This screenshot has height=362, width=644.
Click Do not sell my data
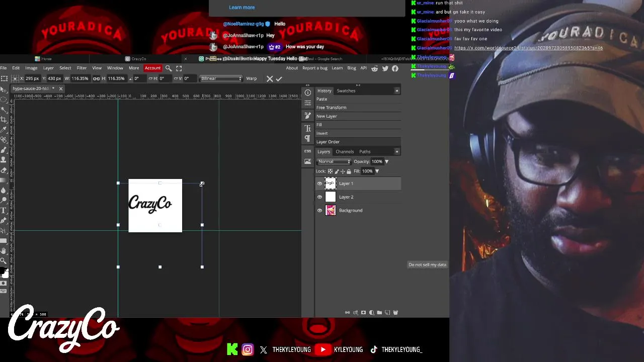[427, 265]
